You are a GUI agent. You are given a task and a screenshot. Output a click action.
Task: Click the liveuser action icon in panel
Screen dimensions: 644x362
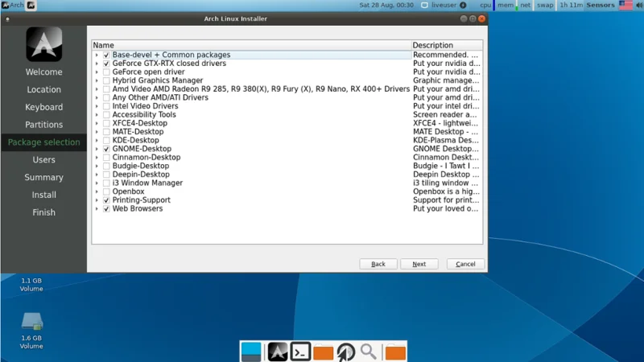point(463,6)
